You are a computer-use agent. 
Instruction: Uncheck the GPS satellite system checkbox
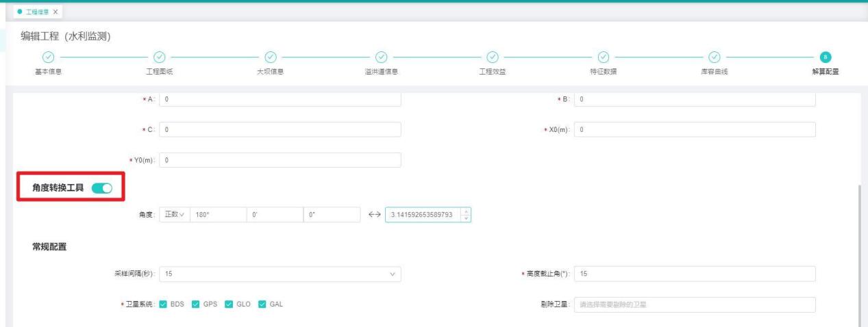point(197,304)
